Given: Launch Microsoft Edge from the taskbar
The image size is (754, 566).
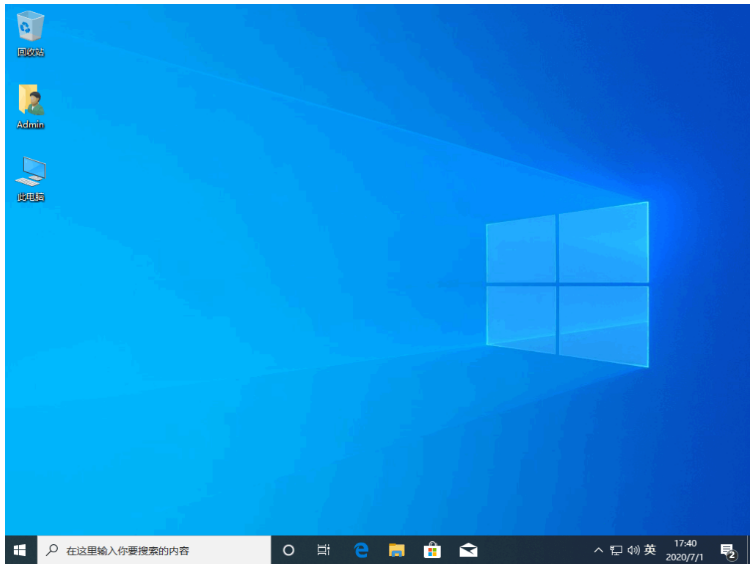Looking at the screenshot, I should [361, 550].
